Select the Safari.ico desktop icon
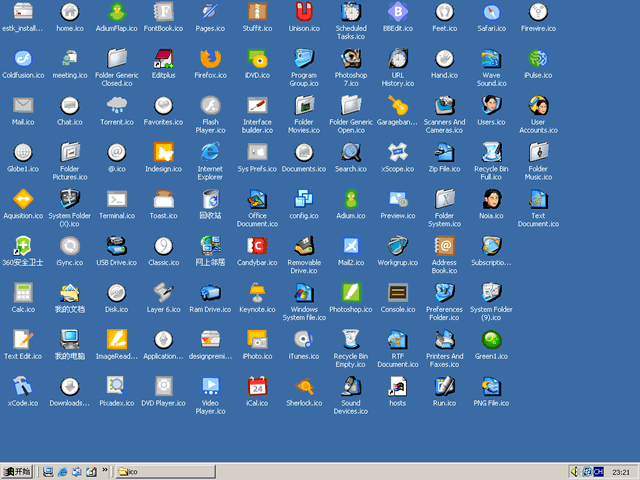The height and width of the screenshot is (480, 640). click(491, 12)
